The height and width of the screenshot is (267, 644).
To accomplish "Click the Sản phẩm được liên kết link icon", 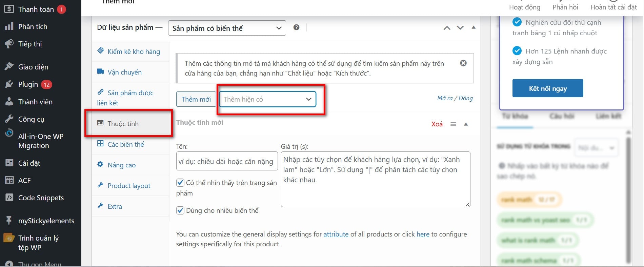I will [x=100, y=92].
